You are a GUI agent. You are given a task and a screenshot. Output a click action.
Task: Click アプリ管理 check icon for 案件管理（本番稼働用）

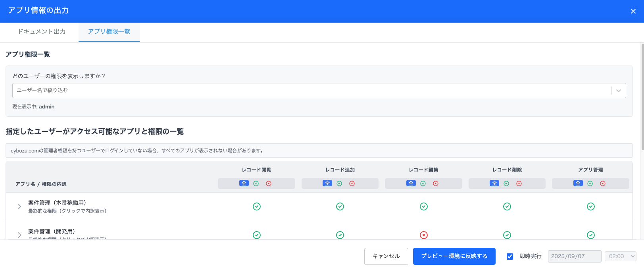click(591, 207)
